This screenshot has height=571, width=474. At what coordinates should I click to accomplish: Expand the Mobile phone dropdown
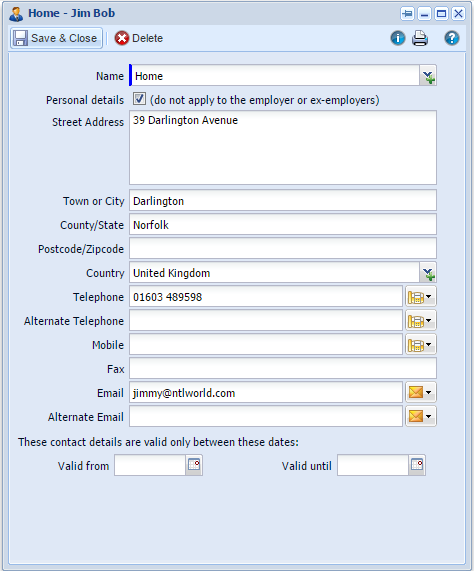tap(420, 345)
